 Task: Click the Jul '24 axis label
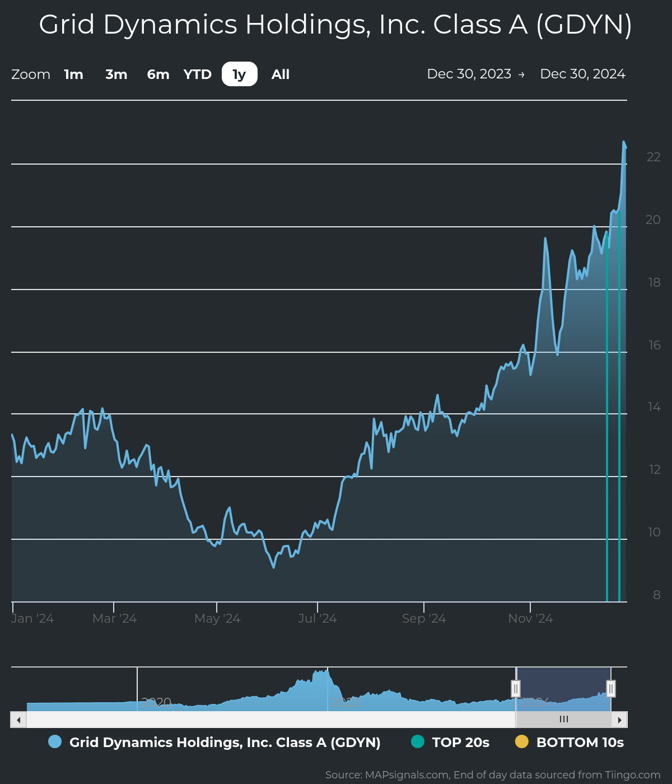point(317,618)
